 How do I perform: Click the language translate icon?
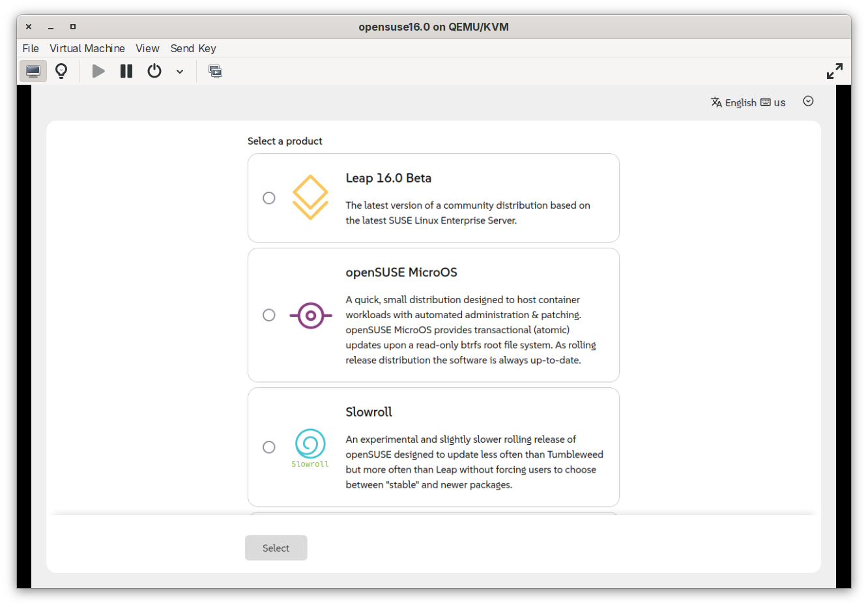[716, 102]
